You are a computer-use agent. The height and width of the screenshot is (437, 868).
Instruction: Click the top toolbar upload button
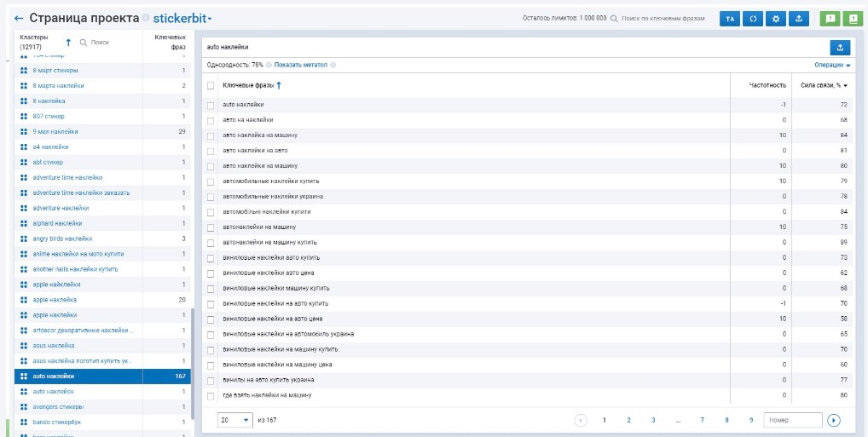point(799,19)
